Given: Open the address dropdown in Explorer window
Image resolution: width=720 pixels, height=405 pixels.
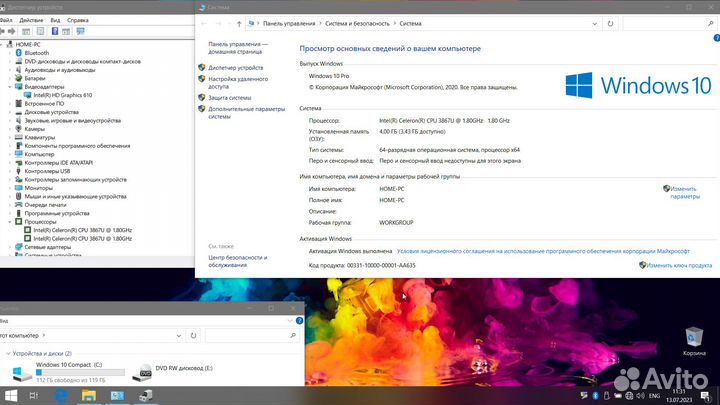Looking at the screenshot, I should click(x=179, y=336).
